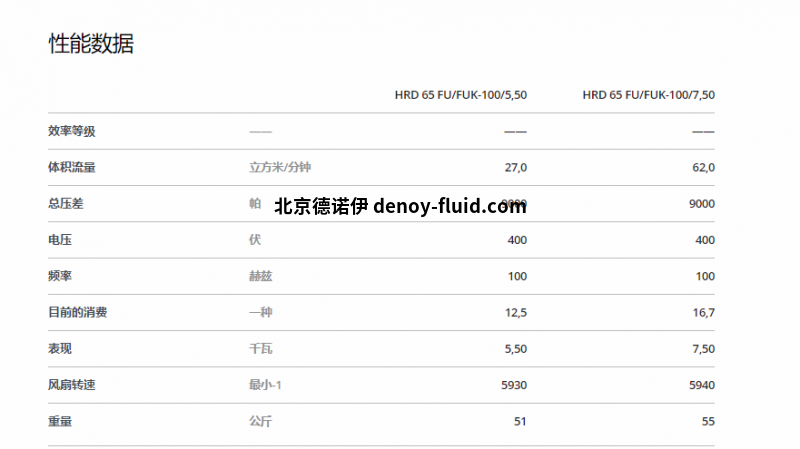
Task: Select the 9000 pressure value in the last column
Action: 702,204
